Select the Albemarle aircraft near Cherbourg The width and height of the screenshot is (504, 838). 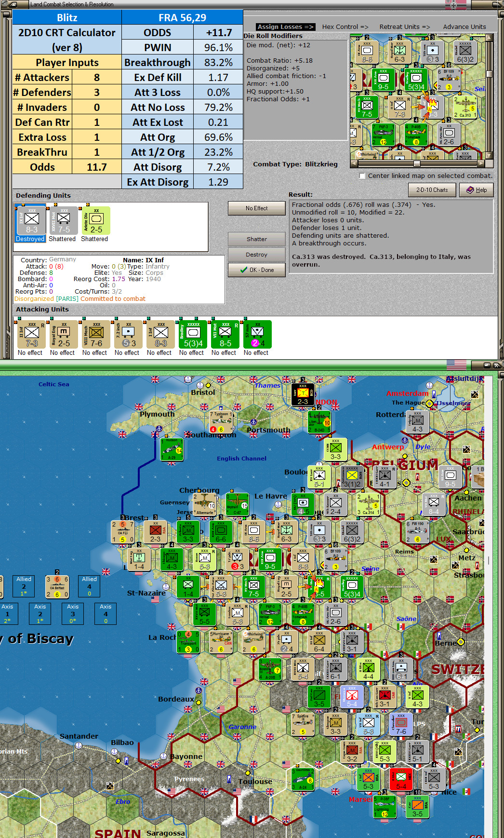point(204,504)
